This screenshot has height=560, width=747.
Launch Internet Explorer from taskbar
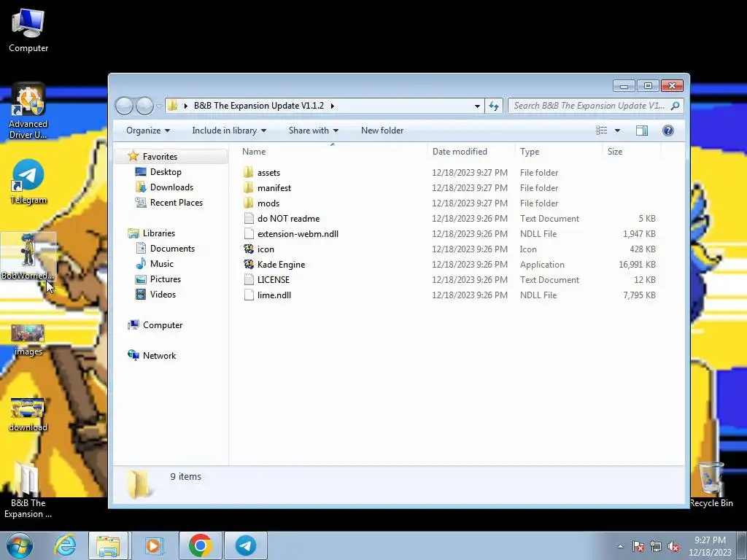[x=65, y=545]
